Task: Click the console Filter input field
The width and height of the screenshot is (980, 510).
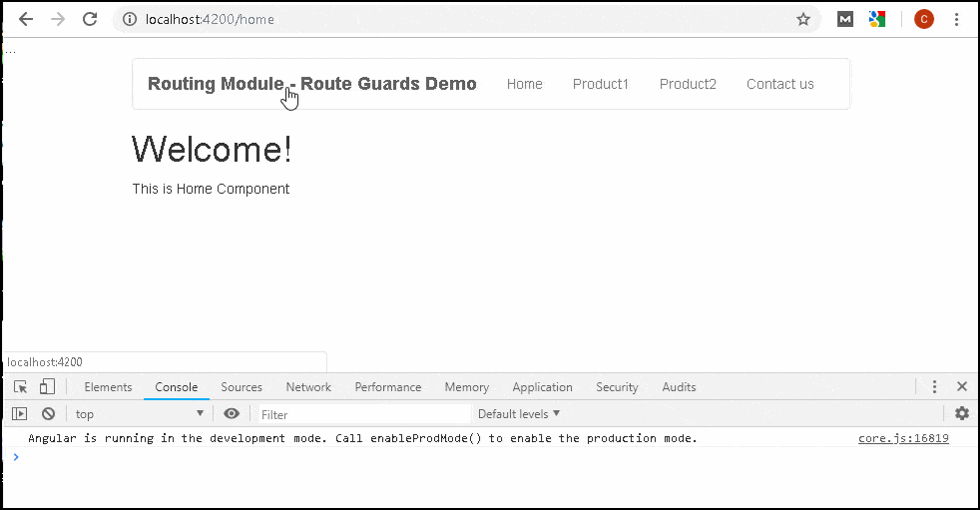Action: pos(363,414)
